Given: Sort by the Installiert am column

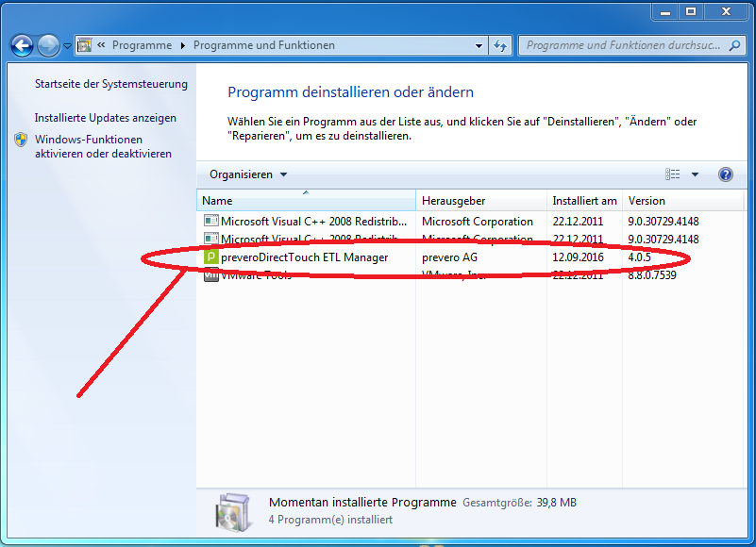Looking at the screenshot, I should 584,201.
